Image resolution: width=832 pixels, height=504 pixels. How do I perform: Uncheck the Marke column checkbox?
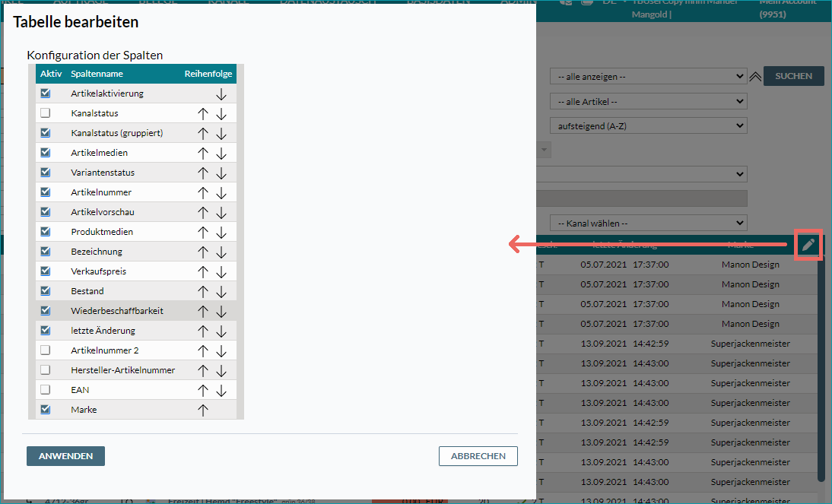(x=46, y=410)
